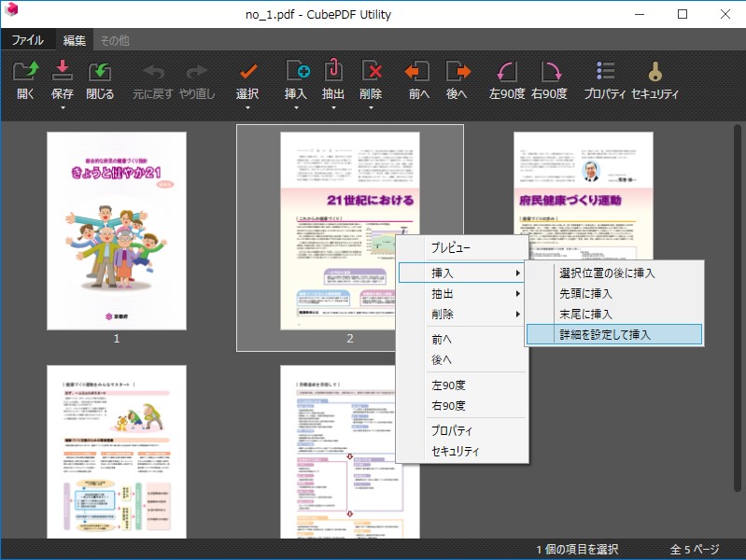746x560 pixels.
Task: Click the 開く (Open) toolbar icon
Action: (26, 71)
